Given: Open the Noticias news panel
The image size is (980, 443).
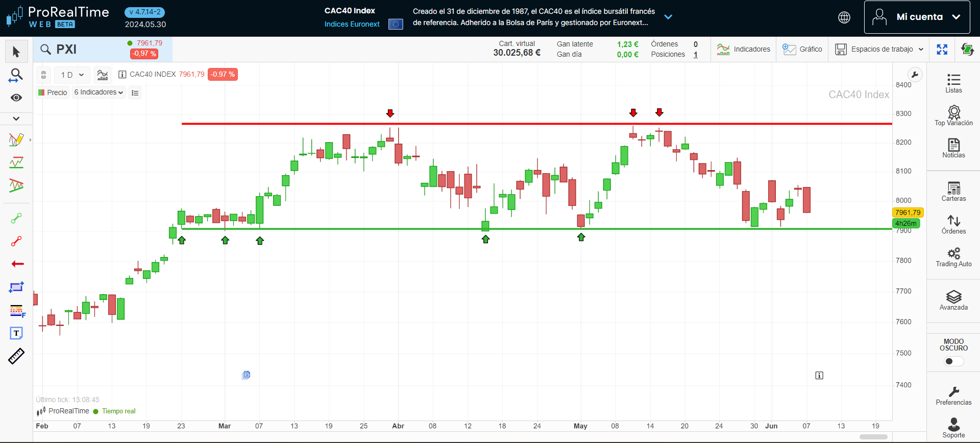Looking at the screenshot, I should coord(953,148).
